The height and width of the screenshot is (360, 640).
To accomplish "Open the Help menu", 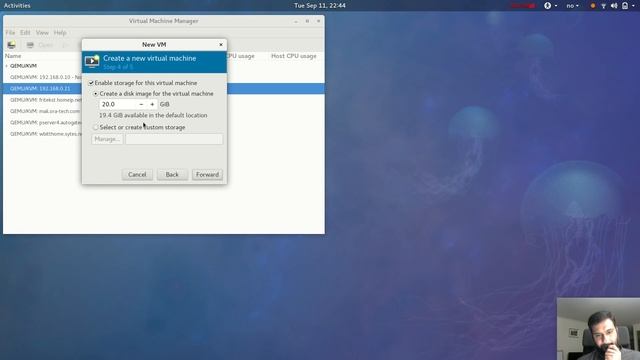I will pos(60,33).
